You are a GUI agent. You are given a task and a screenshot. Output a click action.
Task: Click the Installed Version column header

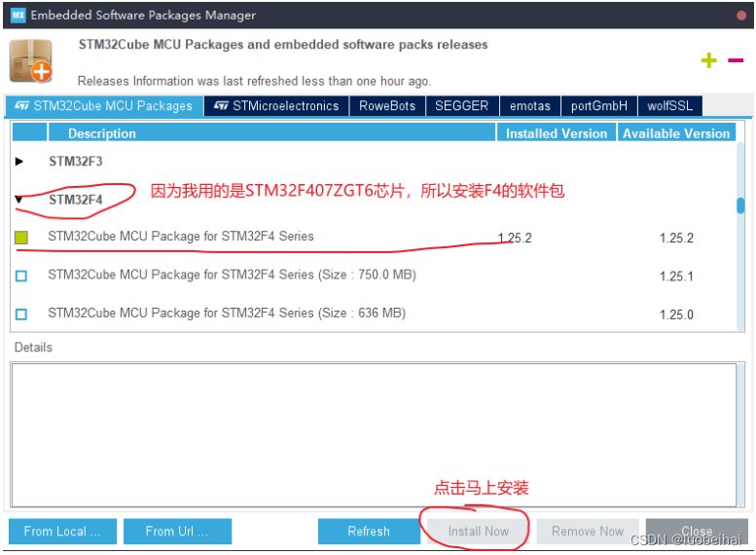tap(557, 133)
